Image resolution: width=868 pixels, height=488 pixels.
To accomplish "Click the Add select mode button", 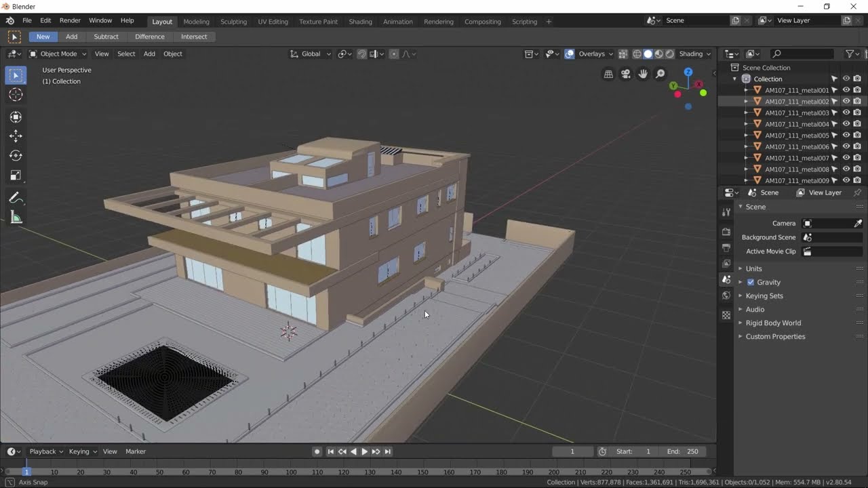I will [71, 37].
